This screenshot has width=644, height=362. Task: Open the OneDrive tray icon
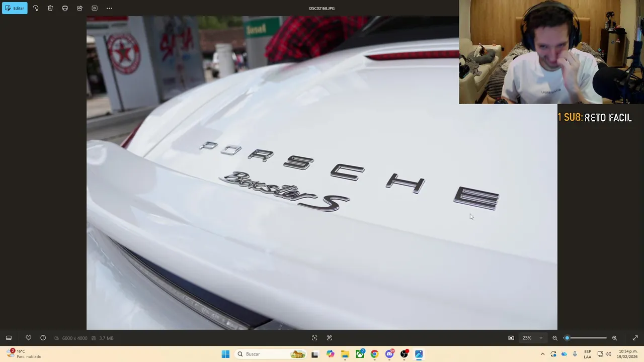point(564,354)
